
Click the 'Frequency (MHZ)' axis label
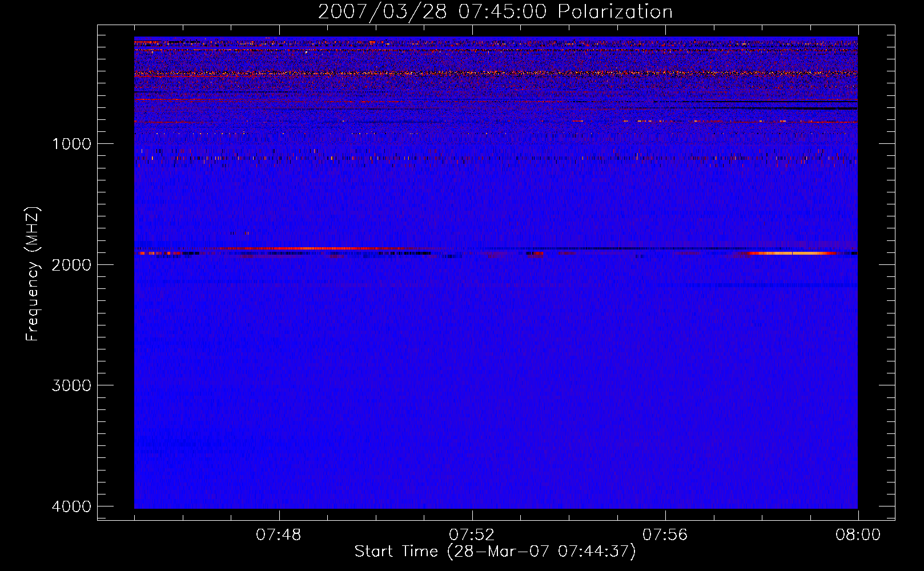click(33, 274)
